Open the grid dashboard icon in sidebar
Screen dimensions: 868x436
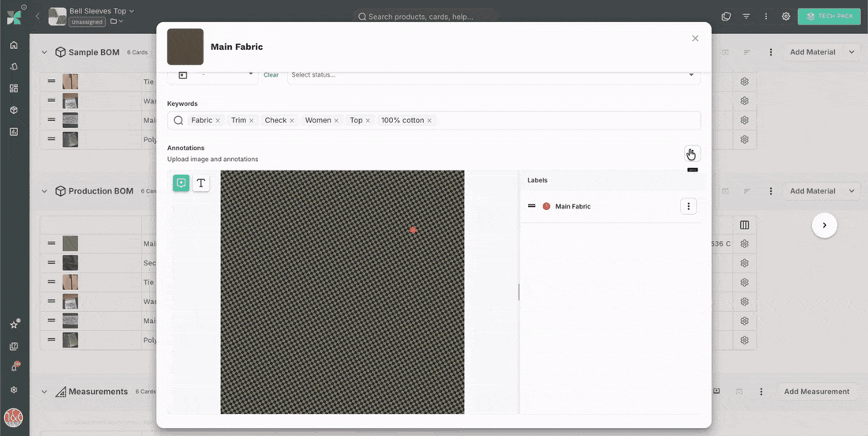[x=14, y=88]
